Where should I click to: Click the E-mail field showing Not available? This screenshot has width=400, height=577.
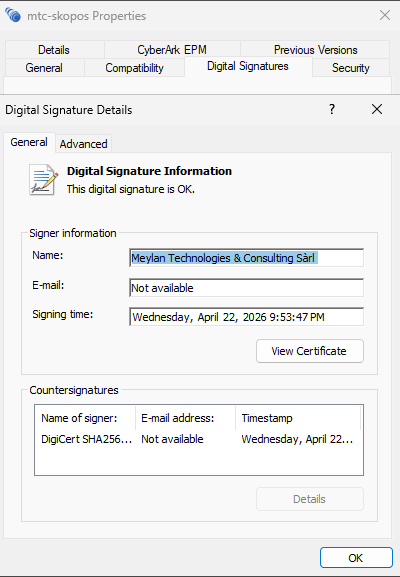coord(247,288)
